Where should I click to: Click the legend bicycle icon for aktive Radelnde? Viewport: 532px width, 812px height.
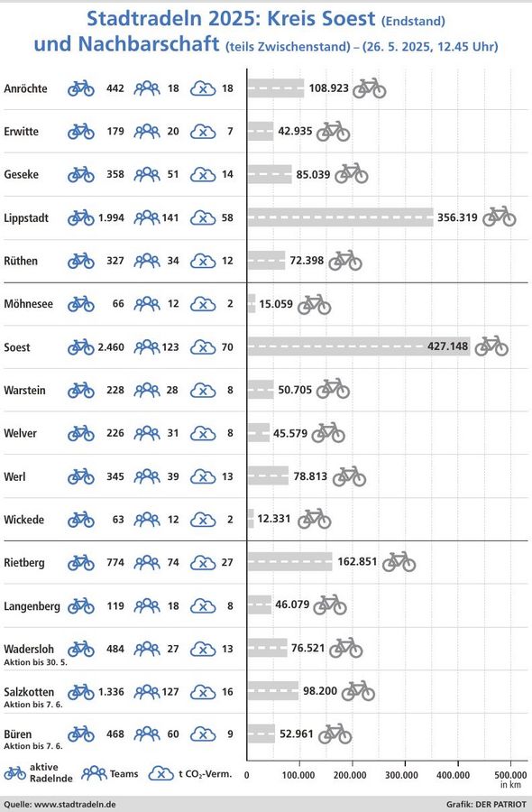(15, 773)
